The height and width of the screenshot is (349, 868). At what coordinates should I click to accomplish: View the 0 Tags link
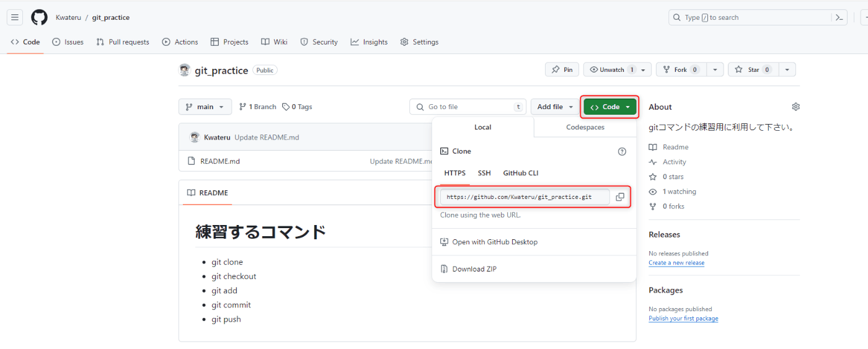point(297,107)
